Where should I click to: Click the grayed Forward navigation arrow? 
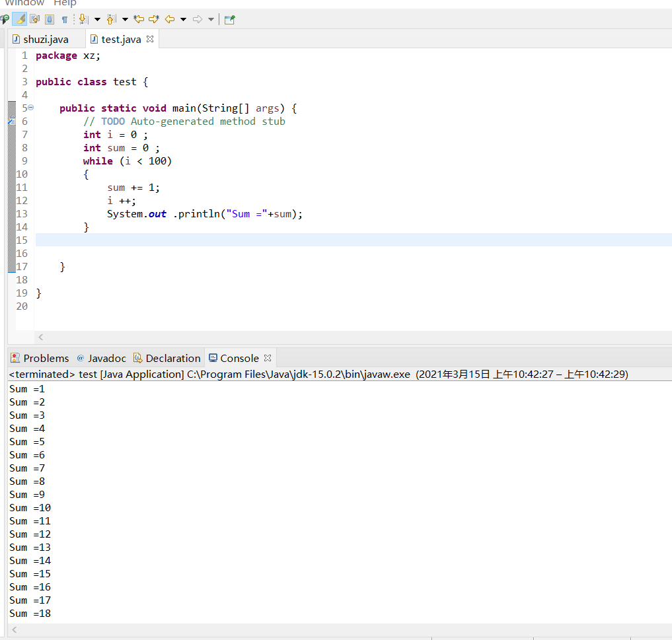(198, 19)
